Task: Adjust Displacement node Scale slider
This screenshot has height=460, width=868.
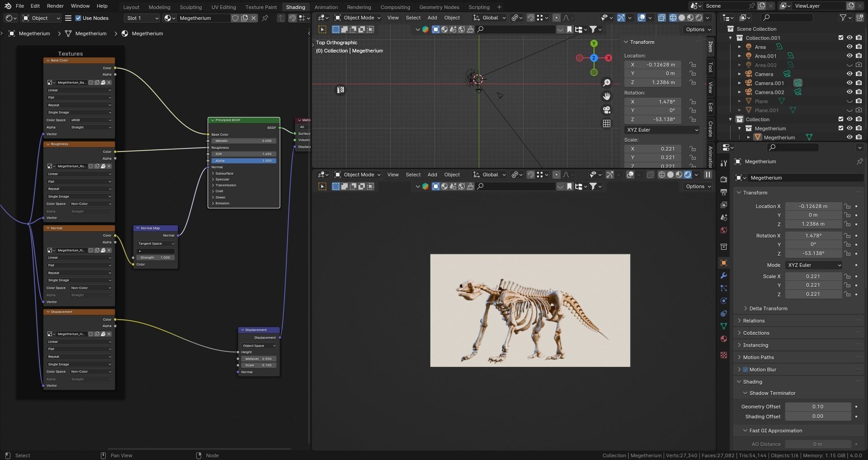Action: click(x=259, y=365)
